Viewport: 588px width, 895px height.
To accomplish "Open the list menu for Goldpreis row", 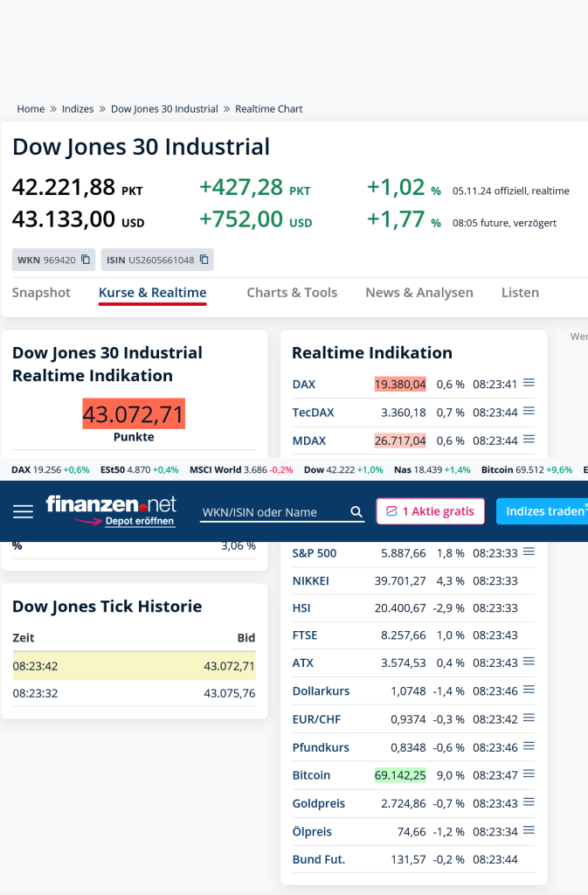I will [529, 802].
